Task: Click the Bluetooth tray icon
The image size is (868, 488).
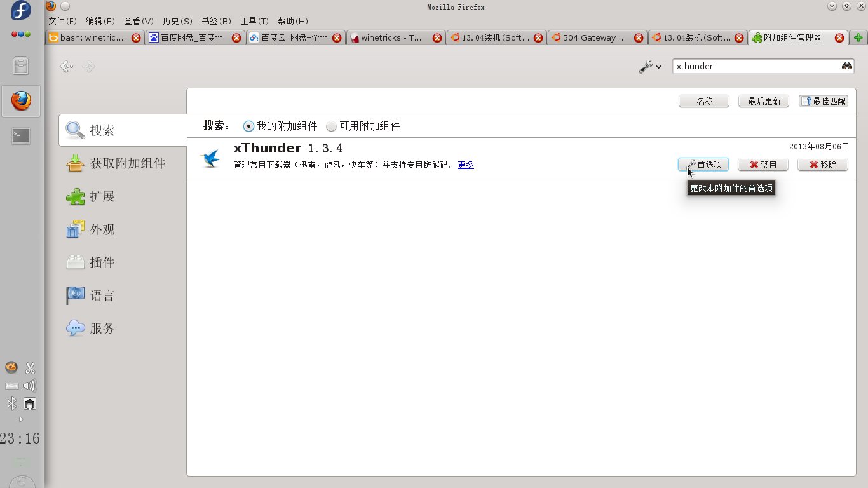Action: pos(11,403)
